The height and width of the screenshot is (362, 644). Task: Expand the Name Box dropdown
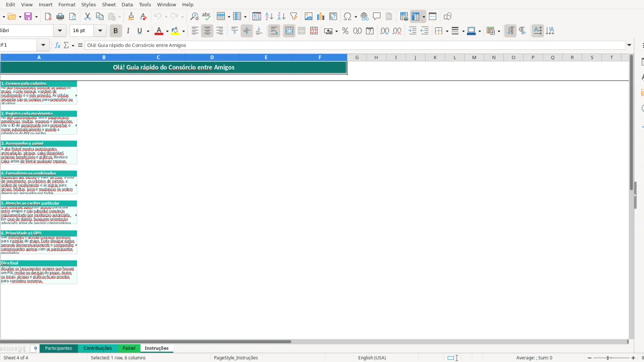(x=43, y=46)
